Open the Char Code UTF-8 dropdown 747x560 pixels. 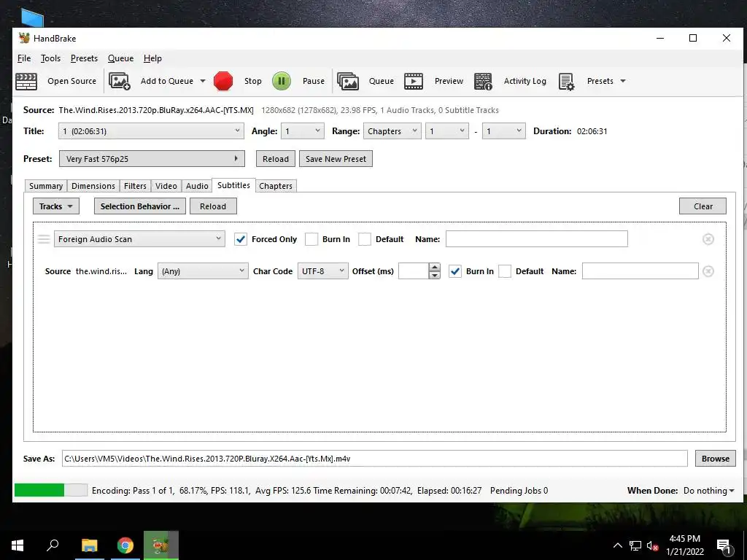point(323,271)
